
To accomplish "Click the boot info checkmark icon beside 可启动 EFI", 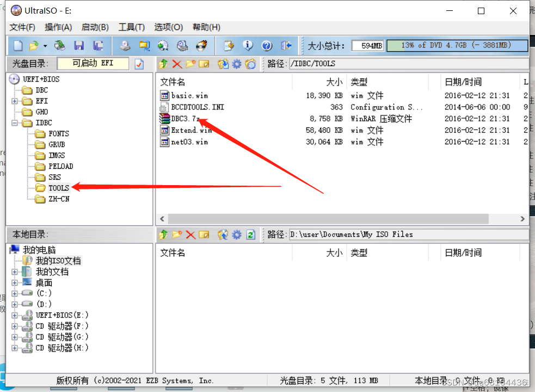I will [x=139, y=64].
